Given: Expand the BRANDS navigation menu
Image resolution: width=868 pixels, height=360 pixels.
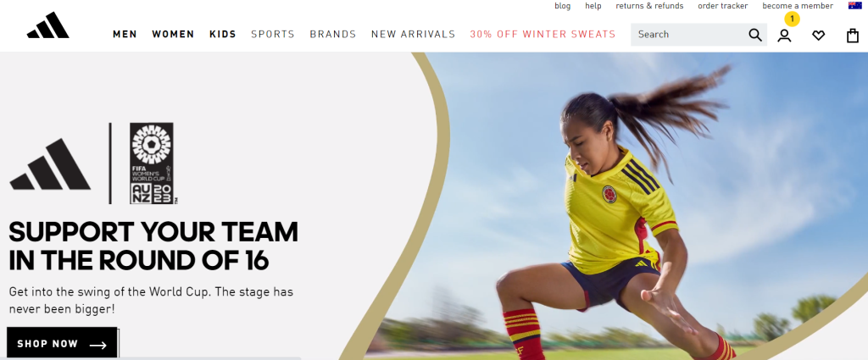Looking at the screenshot, I should pyautogui.click(x=332, y=34).
